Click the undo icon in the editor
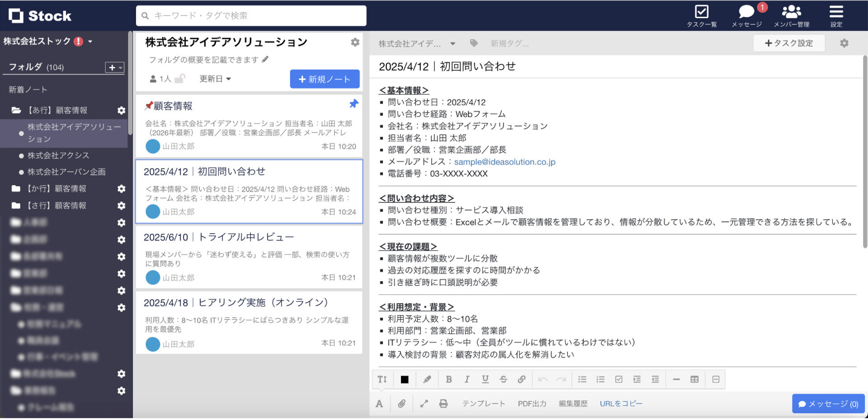This screenshot has height=419, width=868. (x=542, y=379)
